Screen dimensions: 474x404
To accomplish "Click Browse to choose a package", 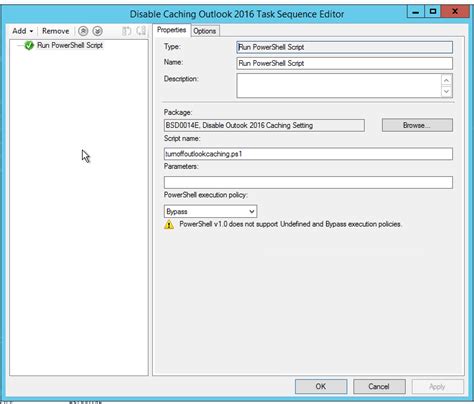I will [417, 125].
